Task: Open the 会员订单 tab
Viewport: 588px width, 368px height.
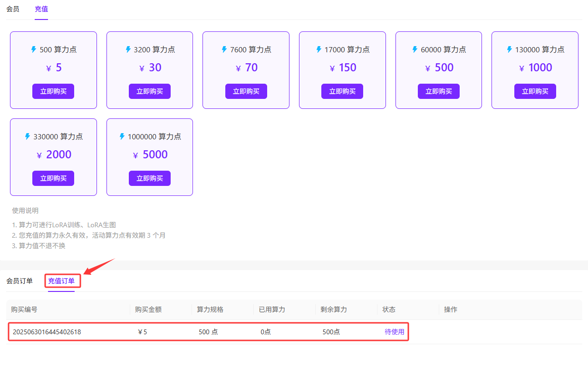Action: click(19, 281)
